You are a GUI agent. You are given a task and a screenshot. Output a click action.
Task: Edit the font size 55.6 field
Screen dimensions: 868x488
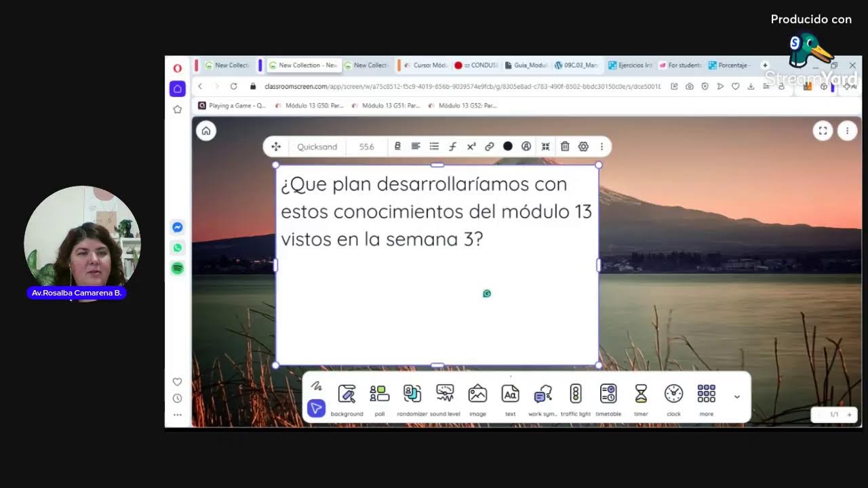click(367, 146)
